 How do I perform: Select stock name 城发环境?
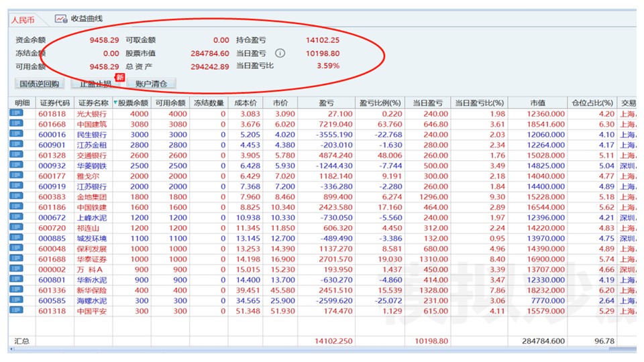coord(92,238)
